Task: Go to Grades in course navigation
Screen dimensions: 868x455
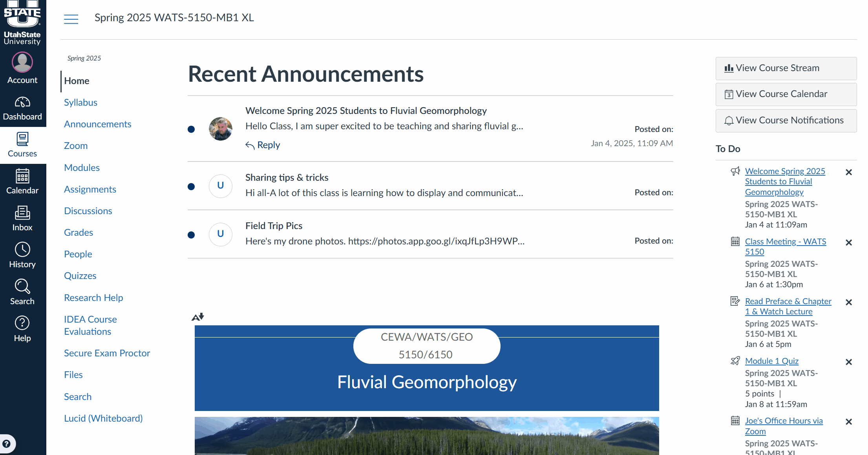Action: (x=79, y=232)
